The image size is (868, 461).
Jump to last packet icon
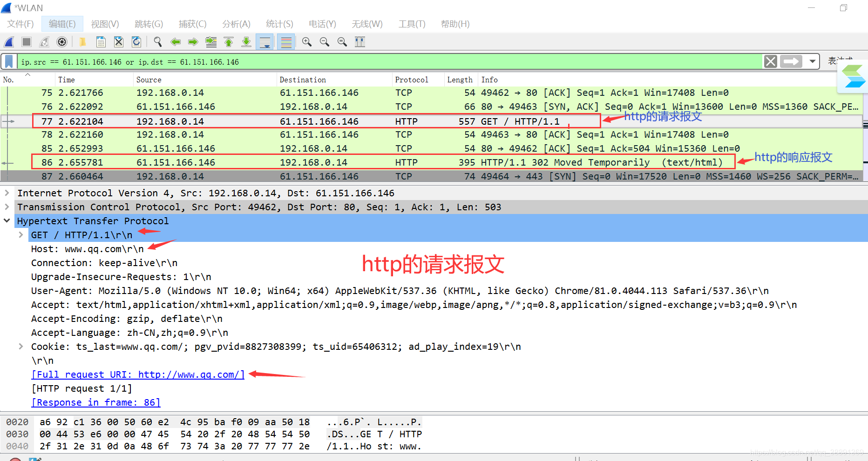(246, 42)
